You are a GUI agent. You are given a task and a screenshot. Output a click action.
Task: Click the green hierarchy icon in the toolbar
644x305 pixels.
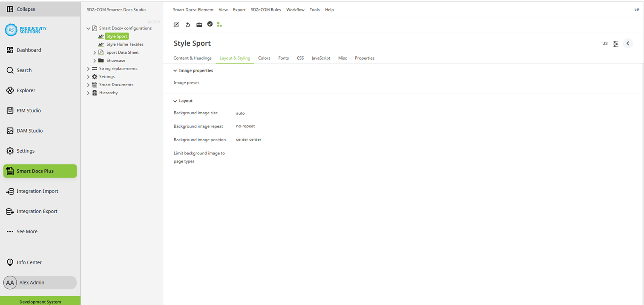(x=219, y=25)
